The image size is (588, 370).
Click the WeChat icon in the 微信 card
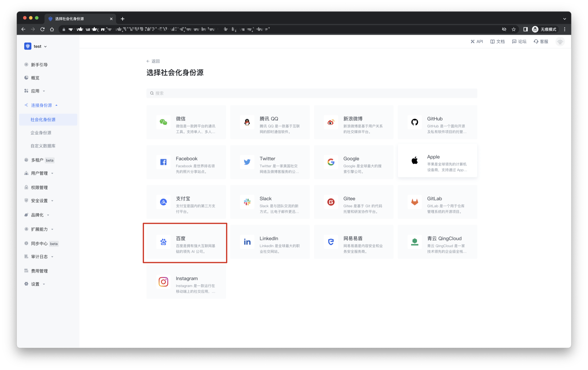coord(163,122)
